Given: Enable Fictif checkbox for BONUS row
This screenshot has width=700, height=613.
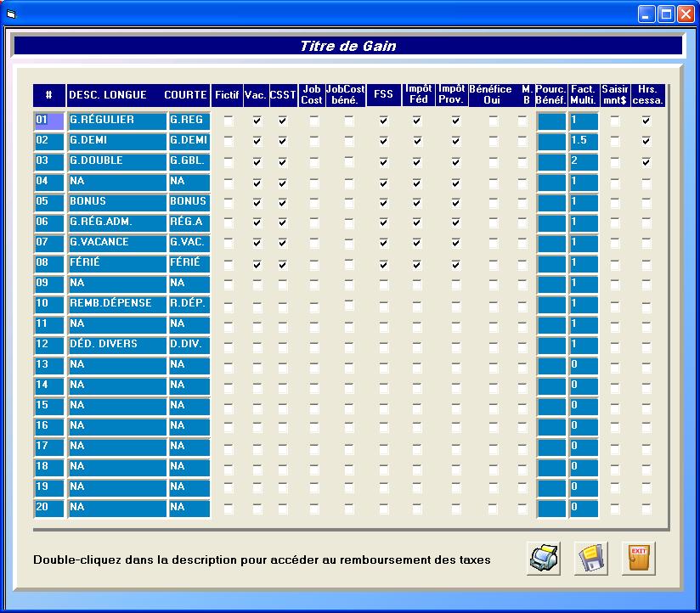Looking at the screenshot, I should [228, 203].
